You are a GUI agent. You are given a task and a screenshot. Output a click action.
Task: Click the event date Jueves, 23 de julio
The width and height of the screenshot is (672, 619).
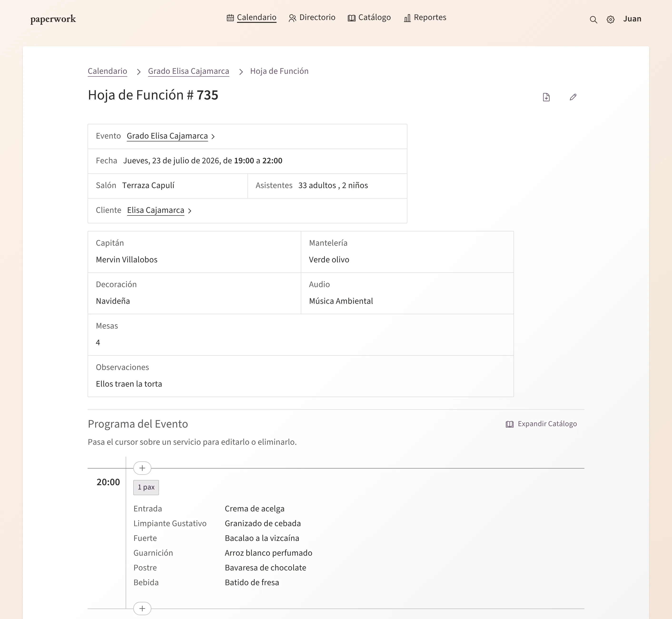tap(203, 161)
